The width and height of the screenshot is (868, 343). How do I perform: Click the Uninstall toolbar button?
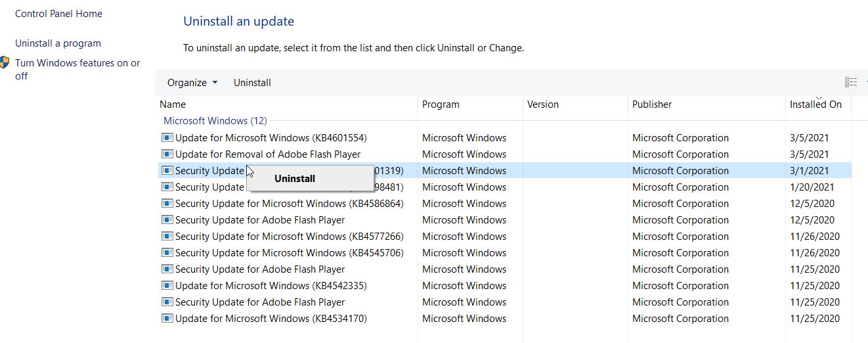252,83
